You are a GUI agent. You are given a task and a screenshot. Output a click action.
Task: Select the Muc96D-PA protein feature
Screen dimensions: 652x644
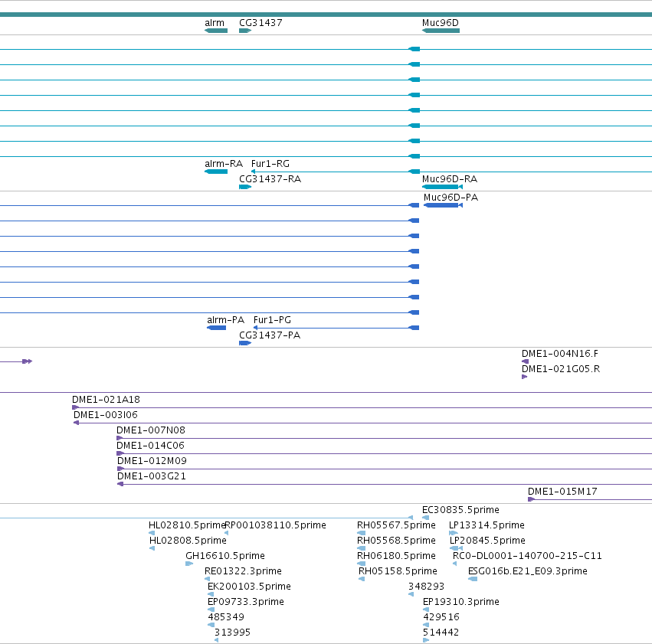[444, 205]
